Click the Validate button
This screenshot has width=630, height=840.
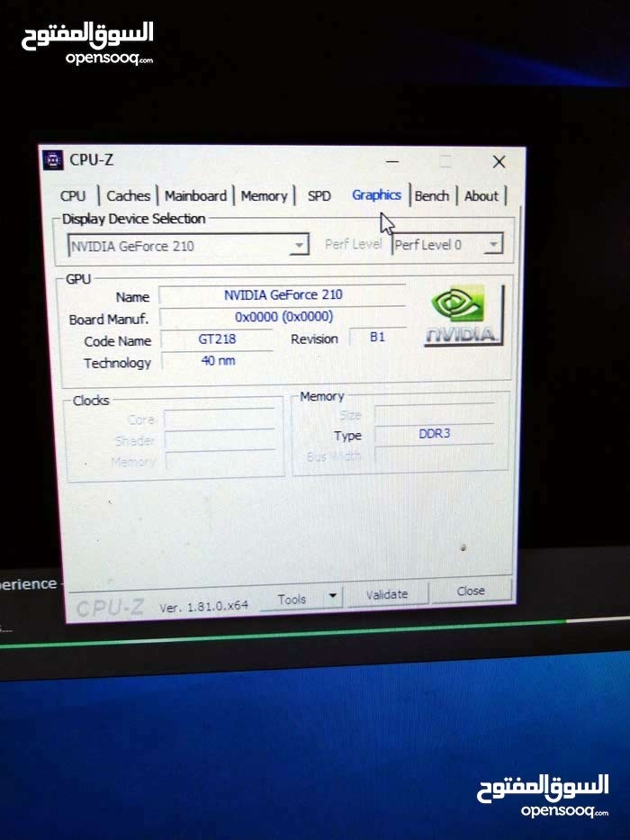(387, 594)
